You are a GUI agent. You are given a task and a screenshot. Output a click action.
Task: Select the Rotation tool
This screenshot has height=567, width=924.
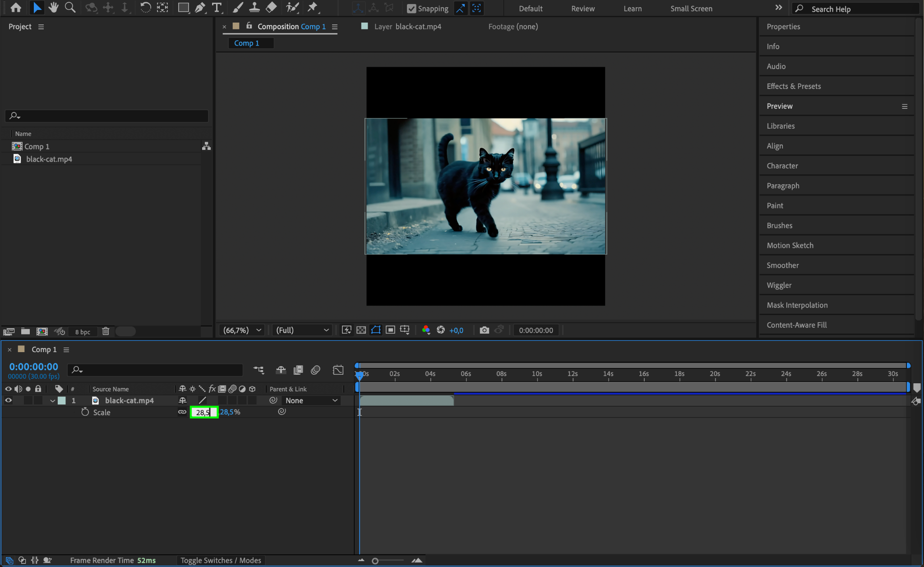(x=145, y=8)
